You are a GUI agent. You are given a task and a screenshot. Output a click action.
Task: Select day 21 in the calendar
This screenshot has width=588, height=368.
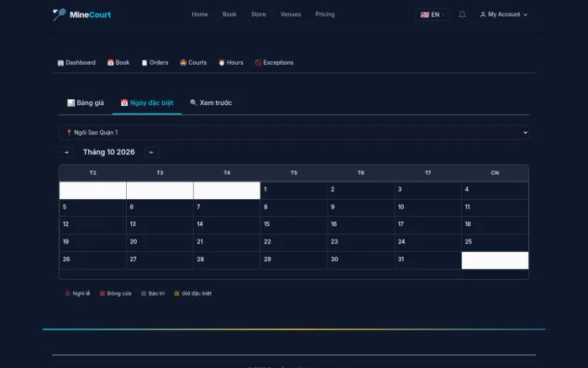tap(227, 243)
